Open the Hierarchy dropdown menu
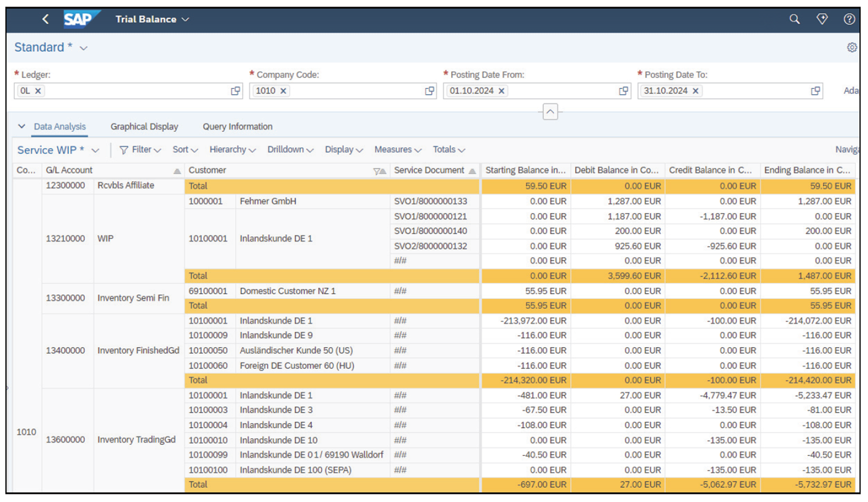 pyautogui.click(x=233, y=150)
